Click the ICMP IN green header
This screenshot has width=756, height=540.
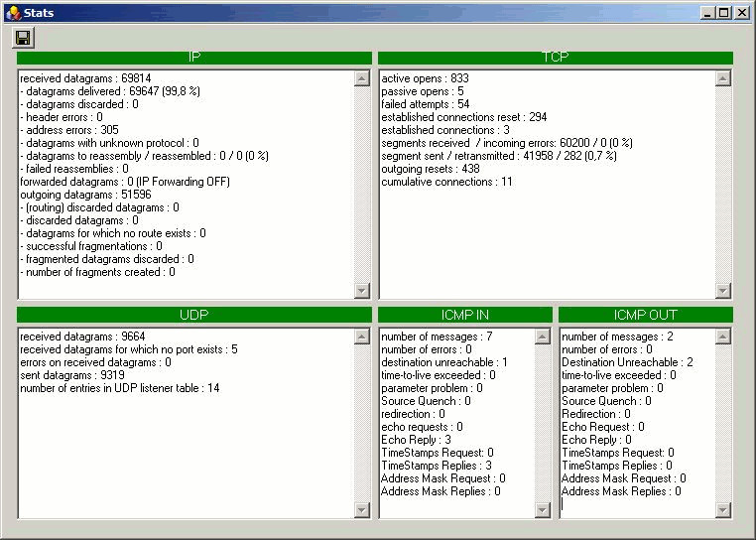465,315
